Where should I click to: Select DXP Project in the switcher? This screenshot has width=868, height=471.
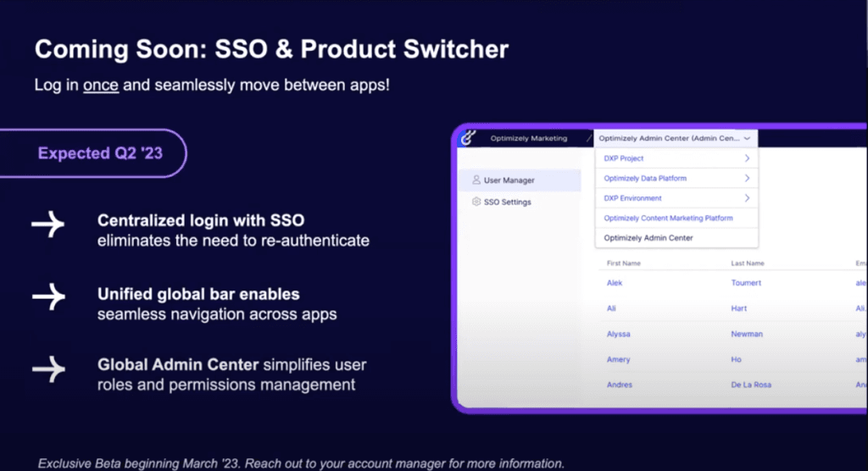(x=623, y=158)
